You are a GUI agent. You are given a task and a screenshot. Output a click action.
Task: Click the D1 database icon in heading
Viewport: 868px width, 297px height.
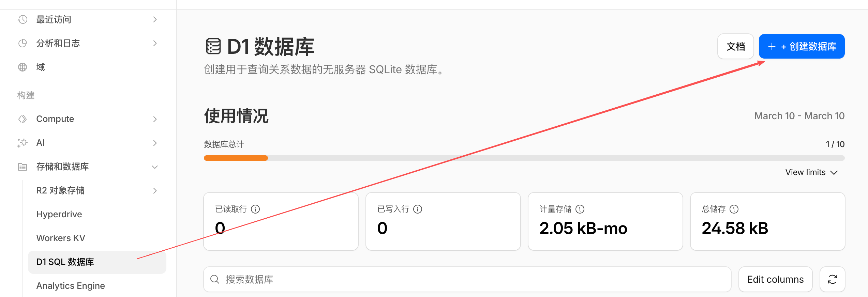213,47
